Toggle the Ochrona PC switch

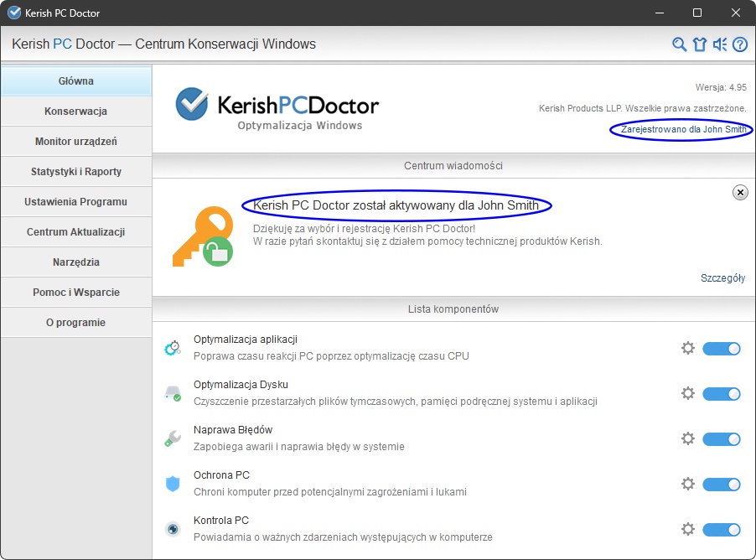click(721, 484)
